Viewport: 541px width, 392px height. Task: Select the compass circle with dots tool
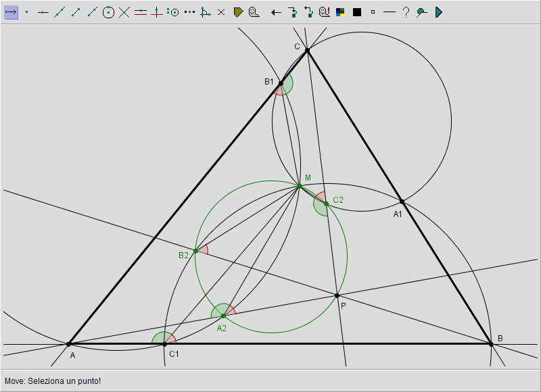173,12
